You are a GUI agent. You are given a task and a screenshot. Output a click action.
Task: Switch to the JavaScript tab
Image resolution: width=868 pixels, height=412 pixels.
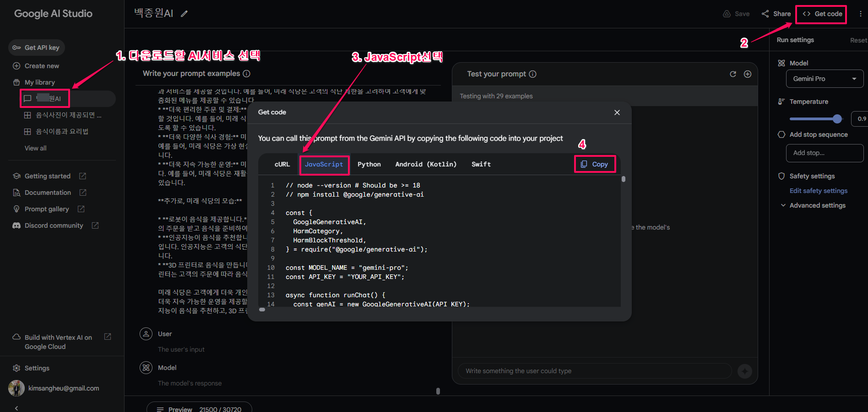pyautogui.click(x=324, y=165)
